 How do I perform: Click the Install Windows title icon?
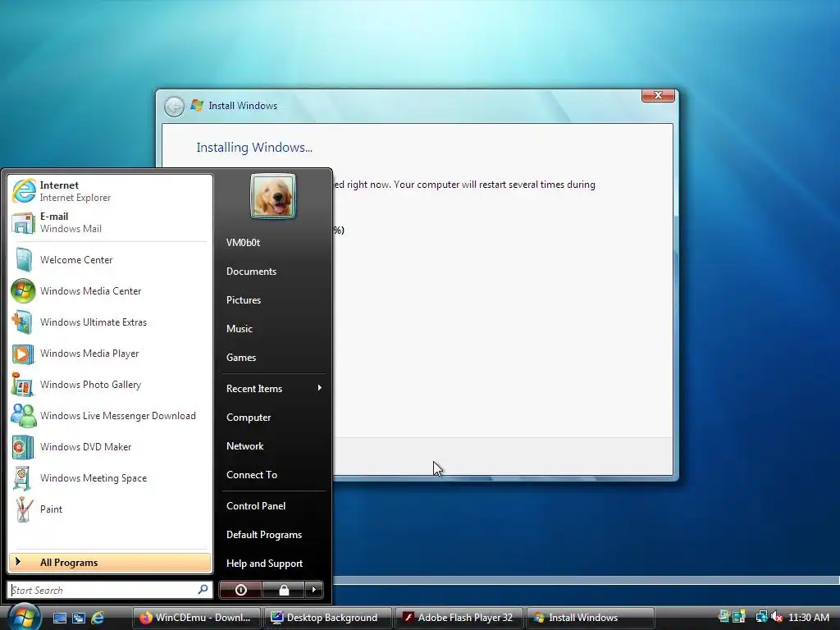pyautogui.click(x=197, y=106)
